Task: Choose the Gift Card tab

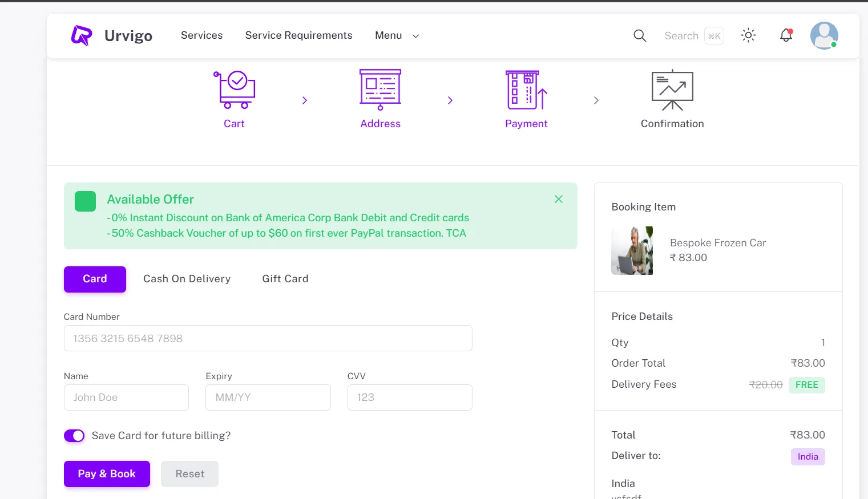Action: 285,279
